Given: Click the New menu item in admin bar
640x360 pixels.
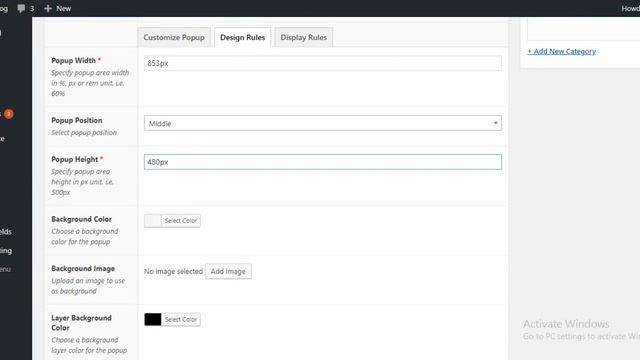Looking at the screenshot, I should (64, 8).
